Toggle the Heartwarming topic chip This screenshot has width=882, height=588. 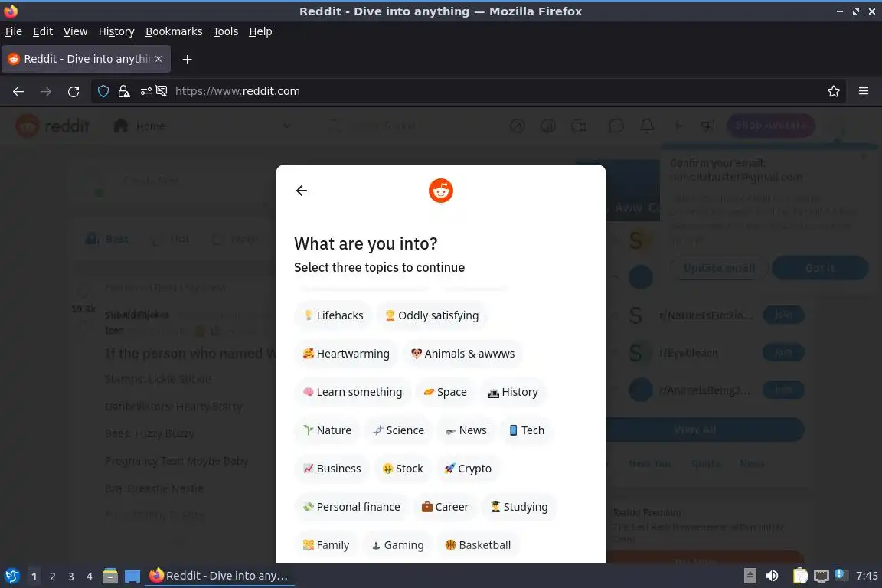(346, 354)
